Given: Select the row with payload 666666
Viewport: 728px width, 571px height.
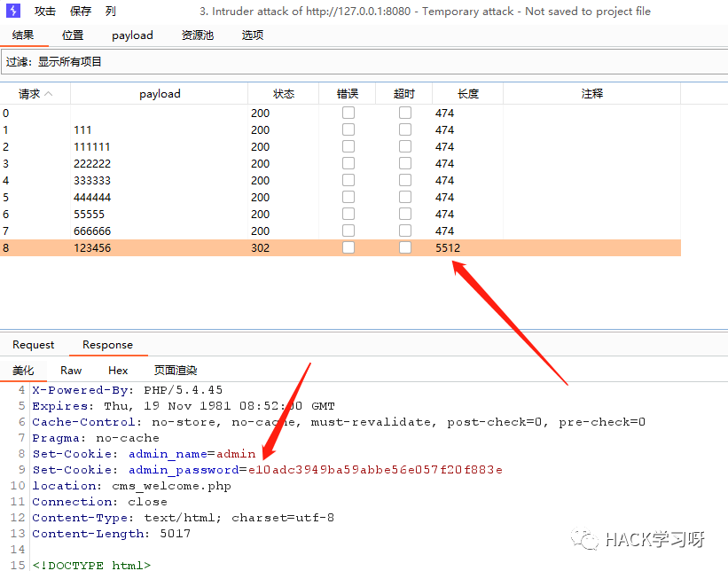Looking at the screenshot, I should 341,231.
